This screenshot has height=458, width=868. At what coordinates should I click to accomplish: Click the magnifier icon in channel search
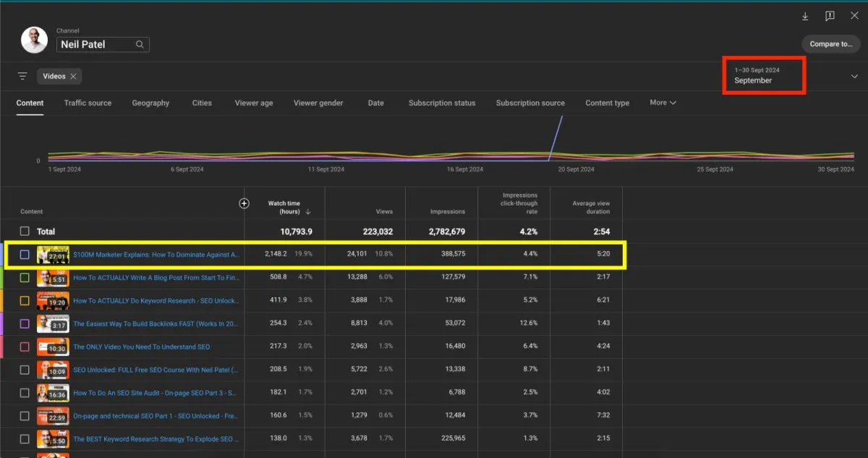(140, 44)
